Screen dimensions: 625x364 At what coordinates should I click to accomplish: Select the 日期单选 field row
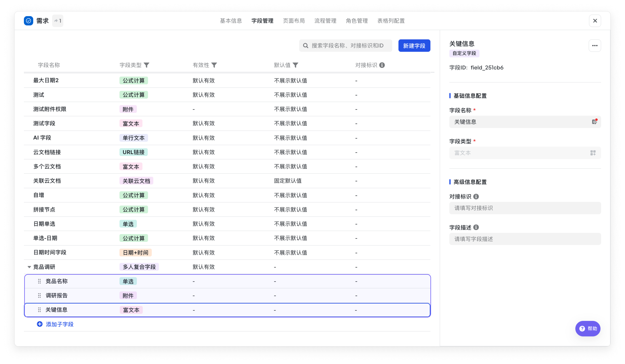(x=227, y=224)
